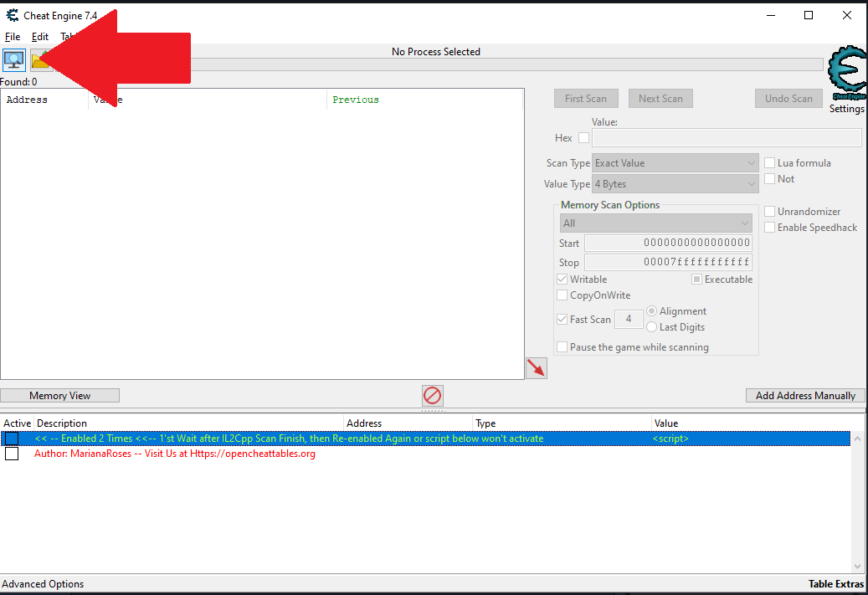
Task: Expand the Value Type dropdown
Action: [x=675, y=184]
